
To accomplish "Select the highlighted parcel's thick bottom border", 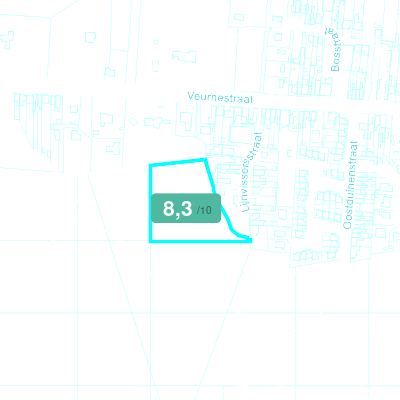I will coord(200,241).
